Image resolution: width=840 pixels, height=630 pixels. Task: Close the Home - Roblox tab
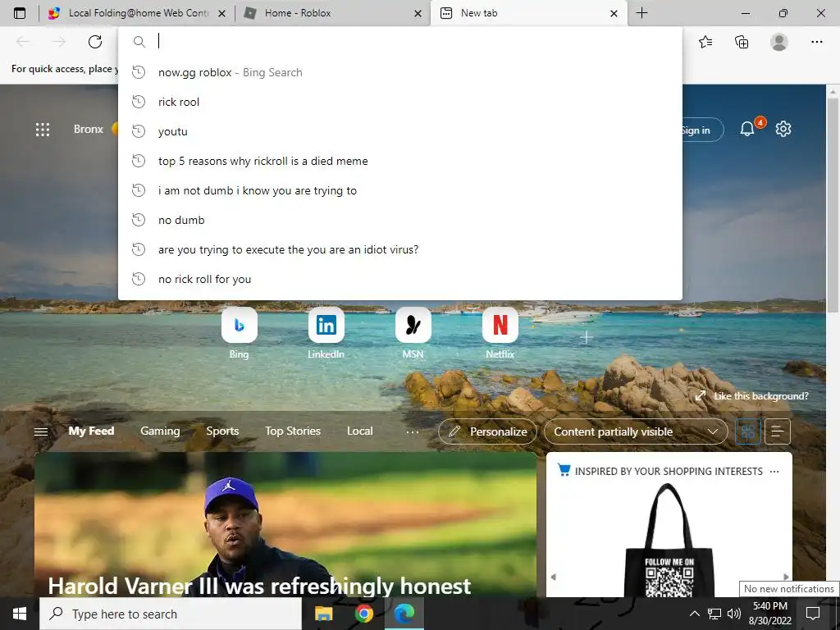coord(418,13)
